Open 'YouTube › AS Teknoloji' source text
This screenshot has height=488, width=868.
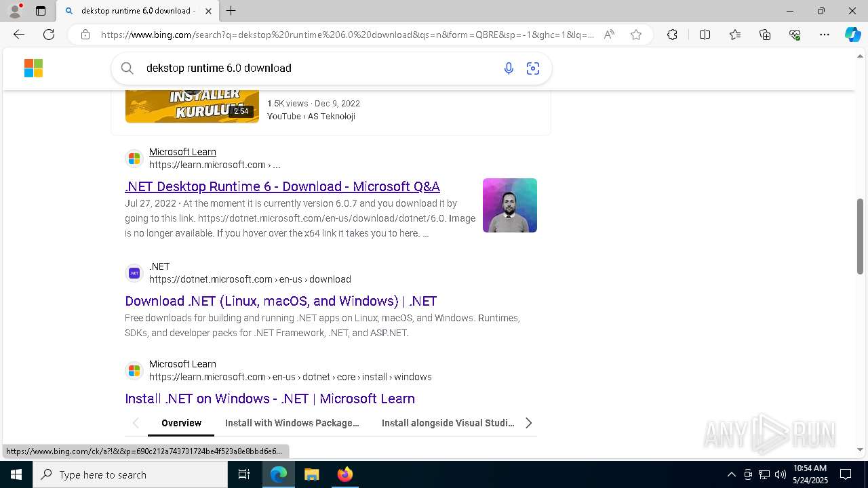tap(311, 117)
